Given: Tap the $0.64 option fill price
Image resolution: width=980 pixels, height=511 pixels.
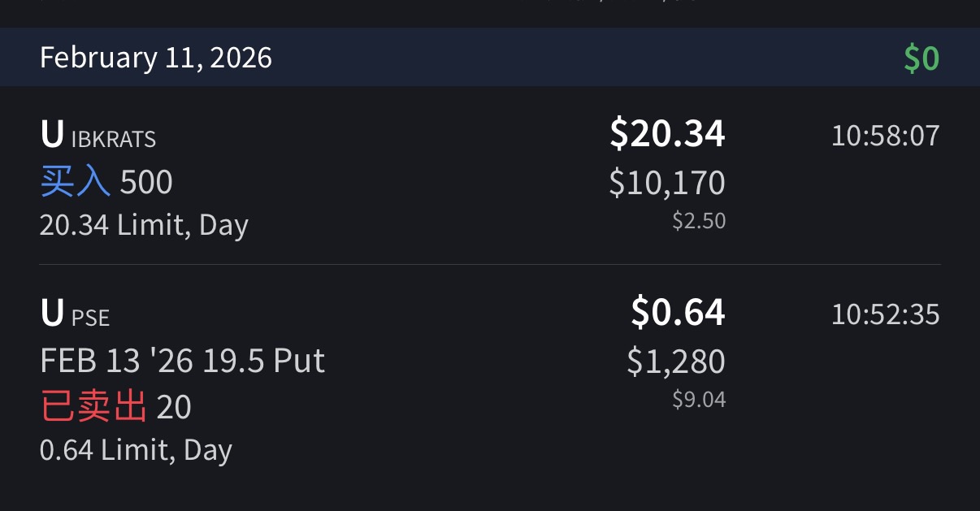Looking at the screenshot, I should (678, 313).
